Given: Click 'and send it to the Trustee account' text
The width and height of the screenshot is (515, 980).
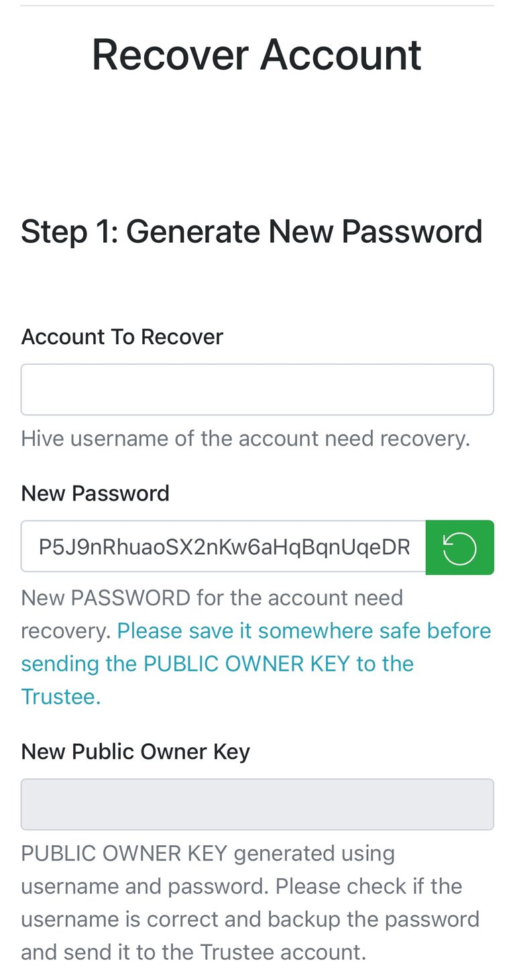Looking at the screenshot, I should click(x=194, y=952).
